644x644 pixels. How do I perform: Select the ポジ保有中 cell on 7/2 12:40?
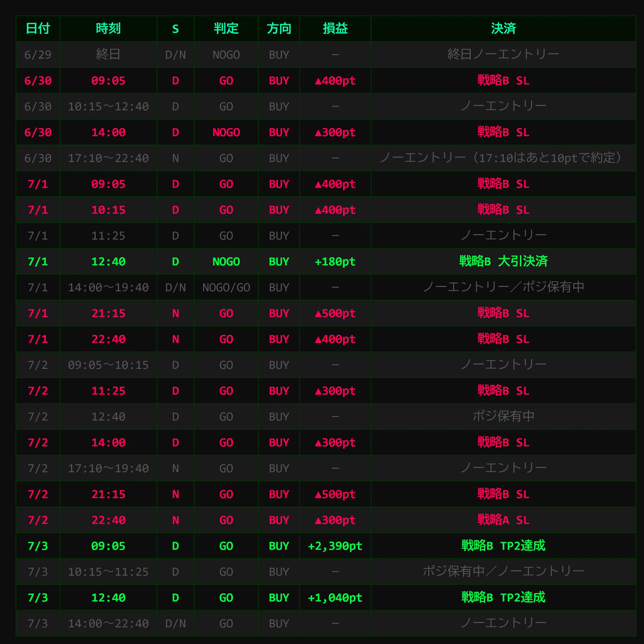[503, 417]
